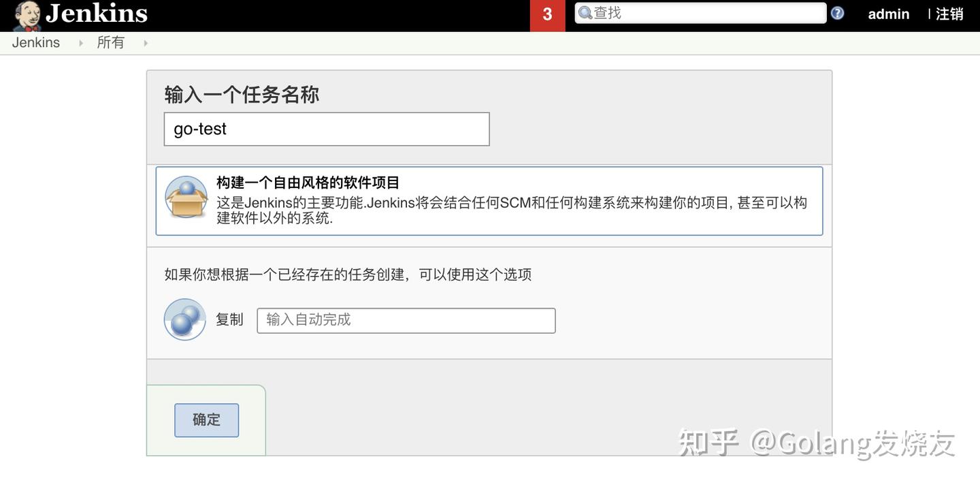The height and width of the screenshot is (487, 980).
Task: Open the admin user profile link
Action: [888, 14]
